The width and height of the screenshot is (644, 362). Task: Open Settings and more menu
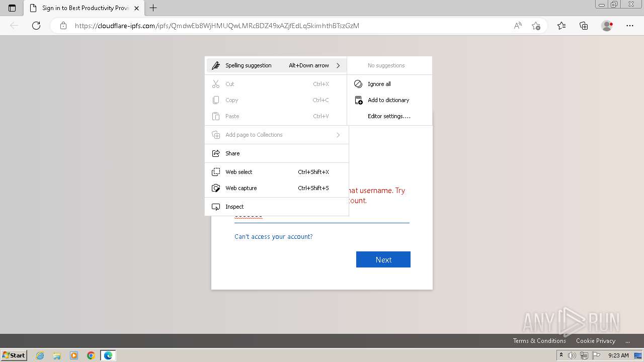(x=630, y=26)
